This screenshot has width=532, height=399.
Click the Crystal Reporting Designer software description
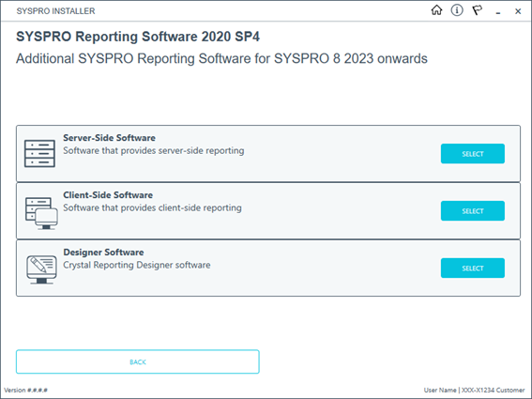coord(137,265)
